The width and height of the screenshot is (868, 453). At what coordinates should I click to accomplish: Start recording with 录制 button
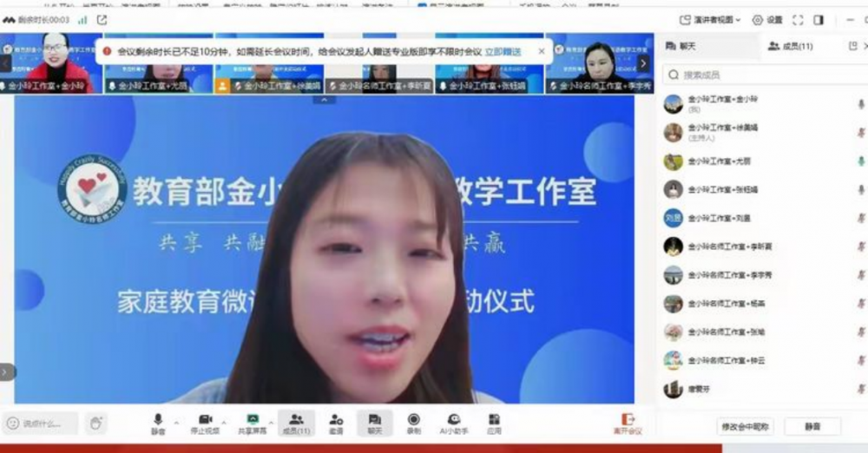[413, 423]
